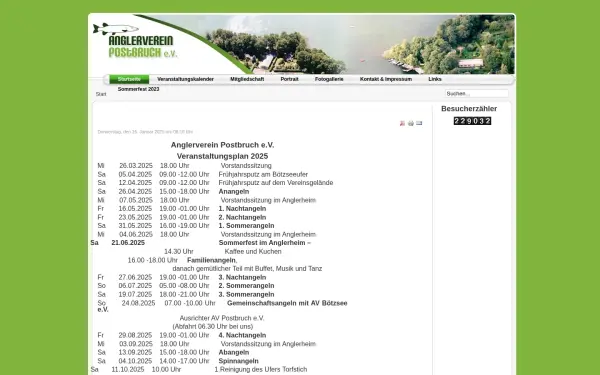
Task: Click the 1. Nachtangeln entry
Action: coord(242,209)
